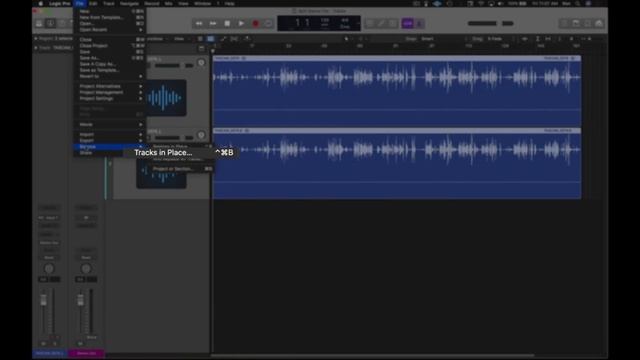Viewport: 640px width, 360px height.
Task: Start playback with the Play button
Action: pos(241,24)
